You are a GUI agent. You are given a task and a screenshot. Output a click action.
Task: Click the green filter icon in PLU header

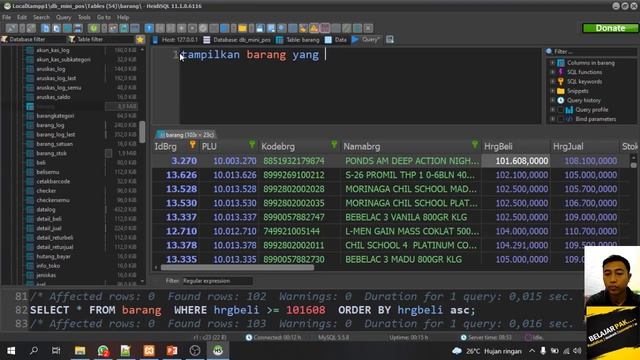point(252,144)
